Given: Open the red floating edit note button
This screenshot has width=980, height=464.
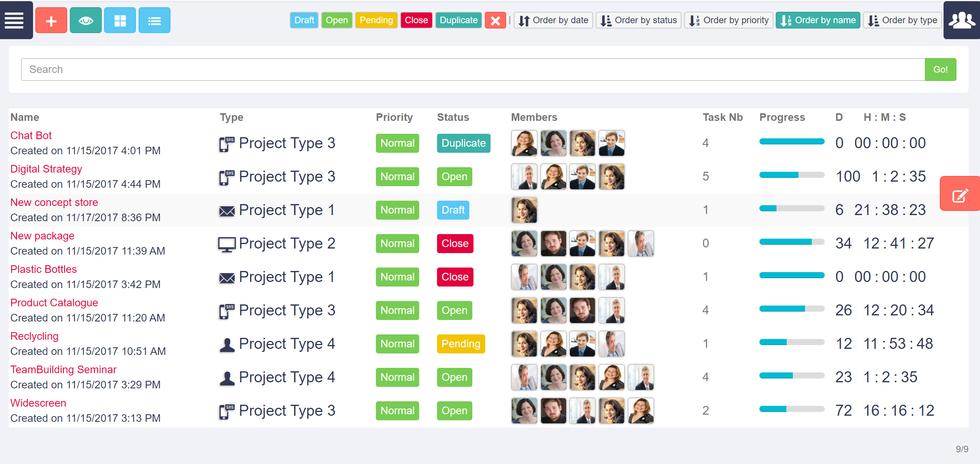Looking at the screenshot, I should click(x=960, y=193).
